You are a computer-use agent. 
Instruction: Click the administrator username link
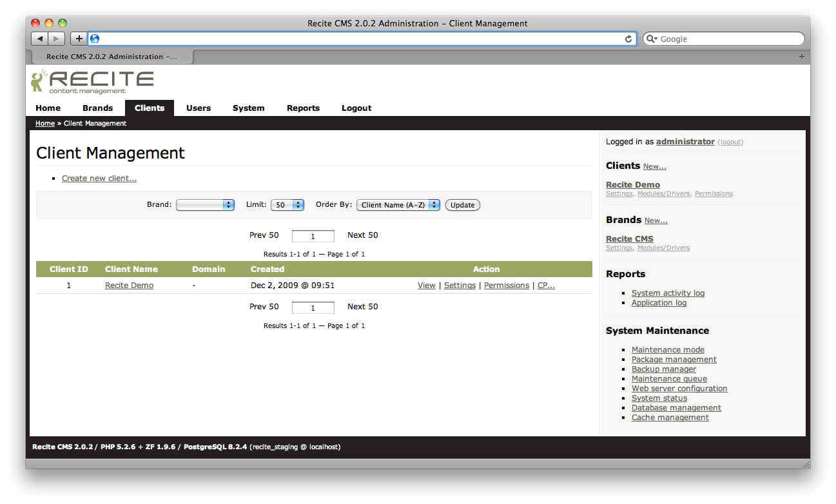click(685, 142)
